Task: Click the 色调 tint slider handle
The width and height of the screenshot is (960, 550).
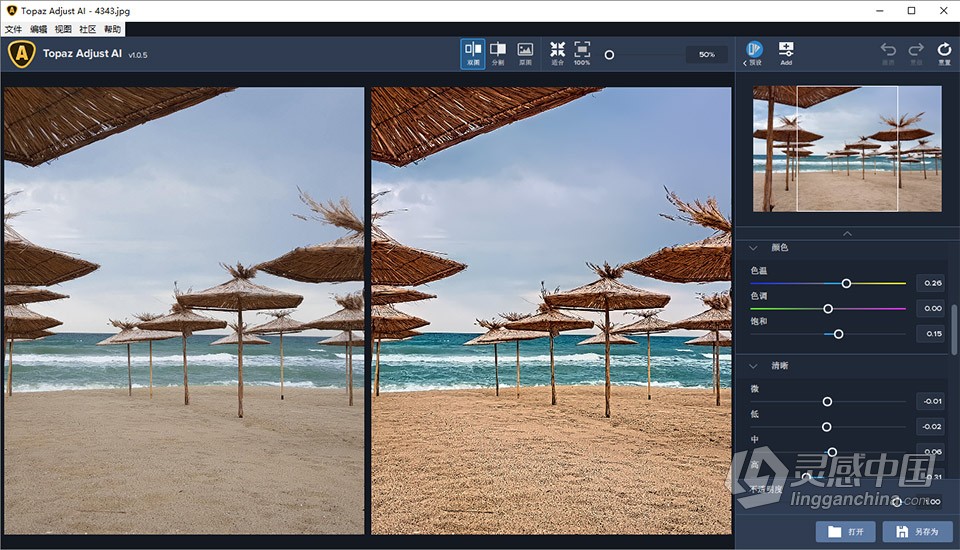Action: tap(828, 309)
